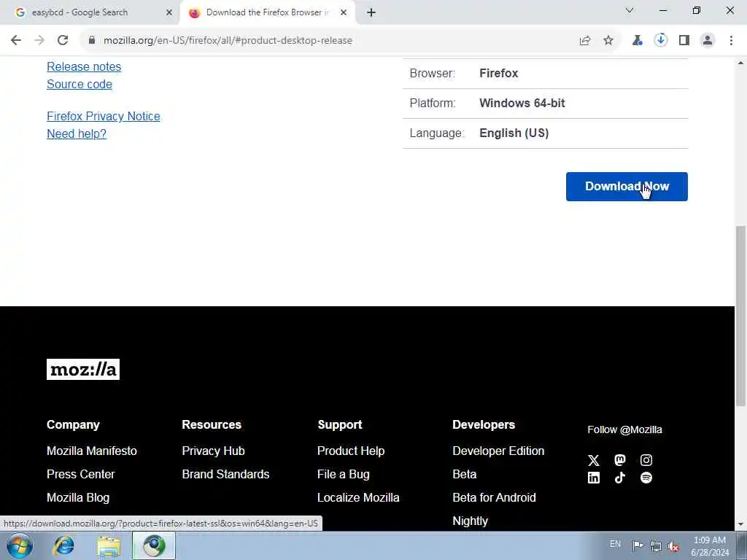Open Mozilla's Instagram icon
747x560 pixels.
[646, 460]
